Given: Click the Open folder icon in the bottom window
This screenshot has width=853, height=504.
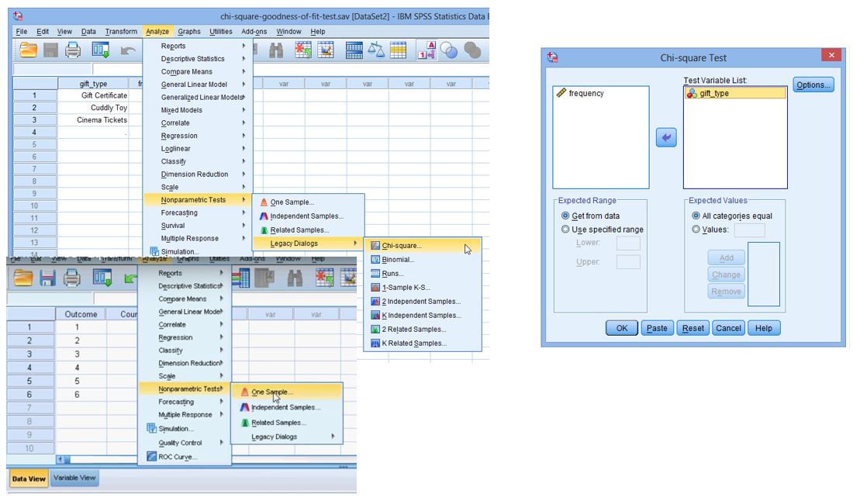Looking at the screenshot, I should pos(23,278).
